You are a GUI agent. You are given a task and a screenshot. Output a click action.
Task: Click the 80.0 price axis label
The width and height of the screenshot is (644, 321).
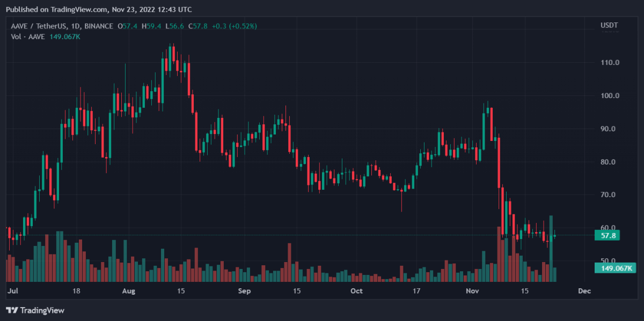[610, 162]
